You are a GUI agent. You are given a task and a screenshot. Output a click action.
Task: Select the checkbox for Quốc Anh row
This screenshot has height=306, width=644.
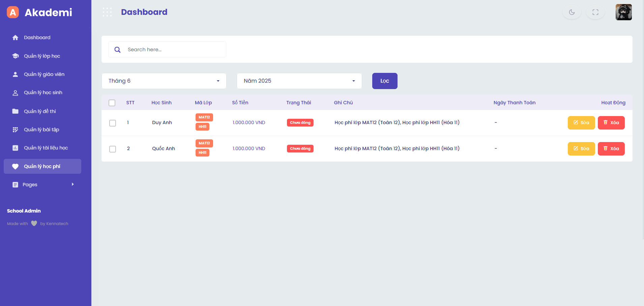click(113, 149)
